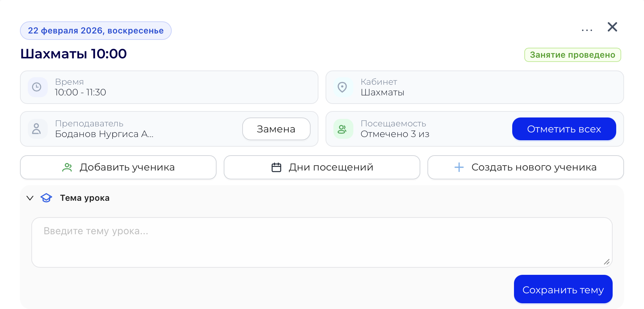644x309 pixels.
Task: Click the Занятие проведено status badge
Action: pyautogui.click(x=572, y=55)
